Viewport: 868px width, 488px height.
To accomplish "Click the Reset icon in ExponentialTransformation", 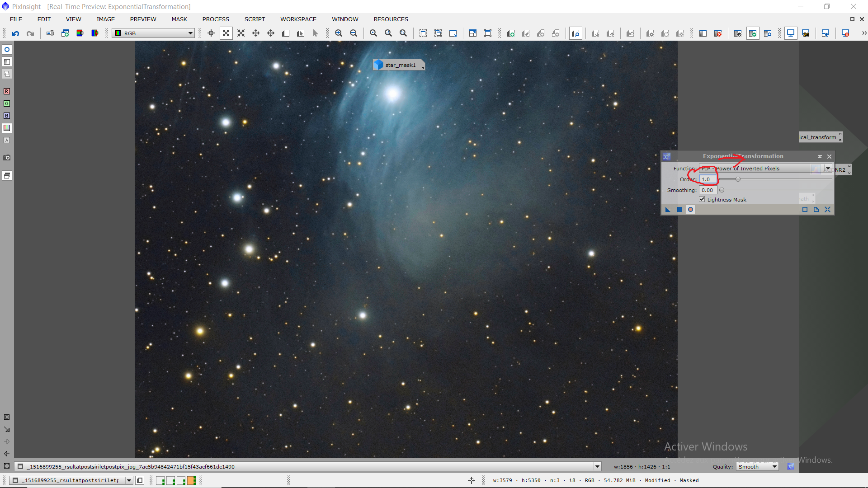I will [x=827, y=209].
